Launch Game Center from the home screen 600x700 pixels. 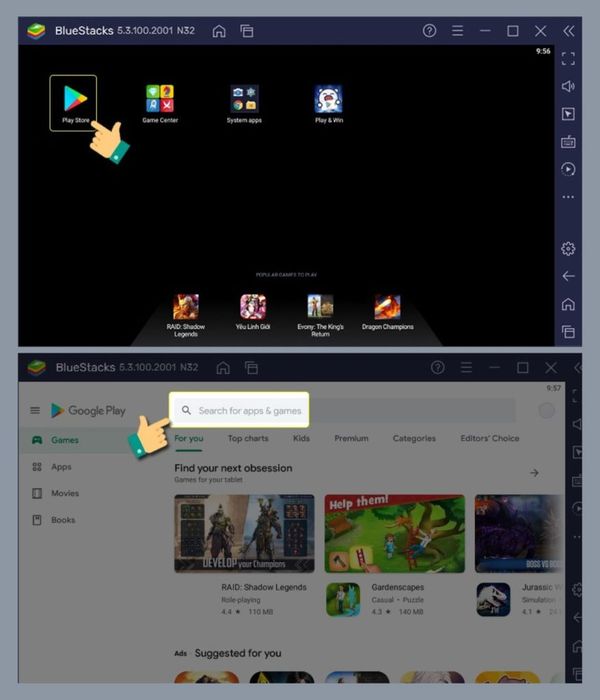159,99
